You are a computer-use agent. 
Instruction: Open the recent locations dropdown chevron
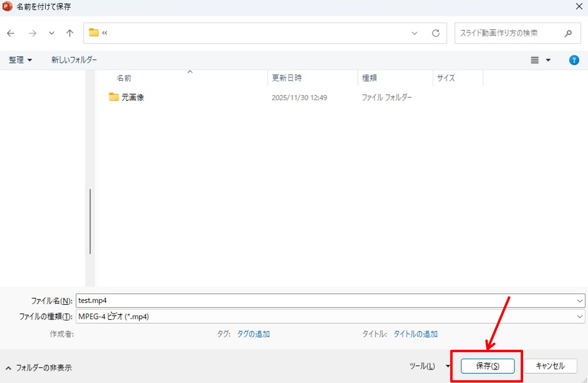52,33
